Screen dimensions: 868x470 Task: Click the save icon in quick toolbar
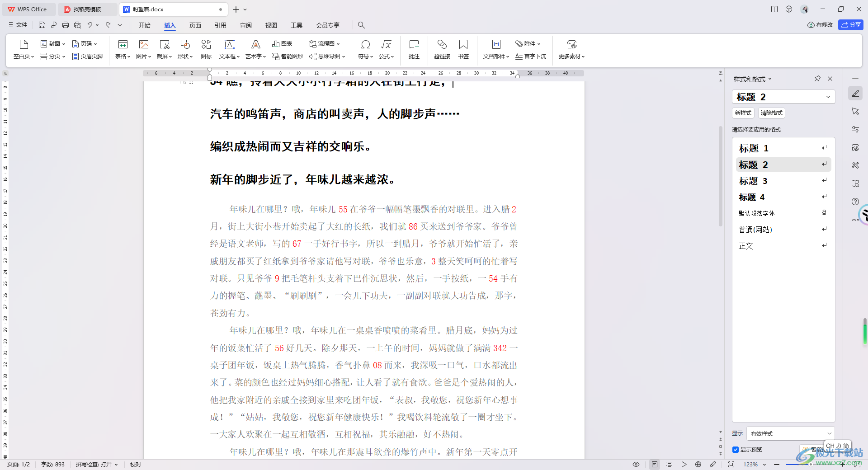pos(42,25)
